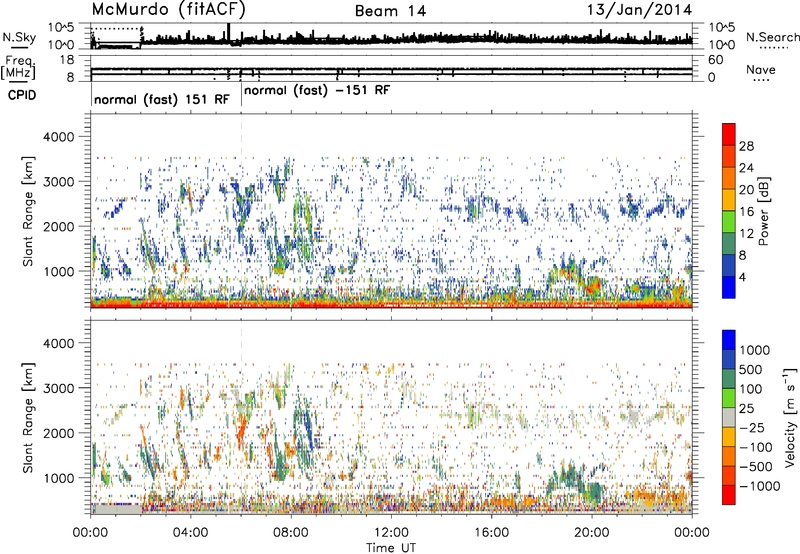Click the "04:00" time tick label
Screen dimensions: 800x554
190,533
